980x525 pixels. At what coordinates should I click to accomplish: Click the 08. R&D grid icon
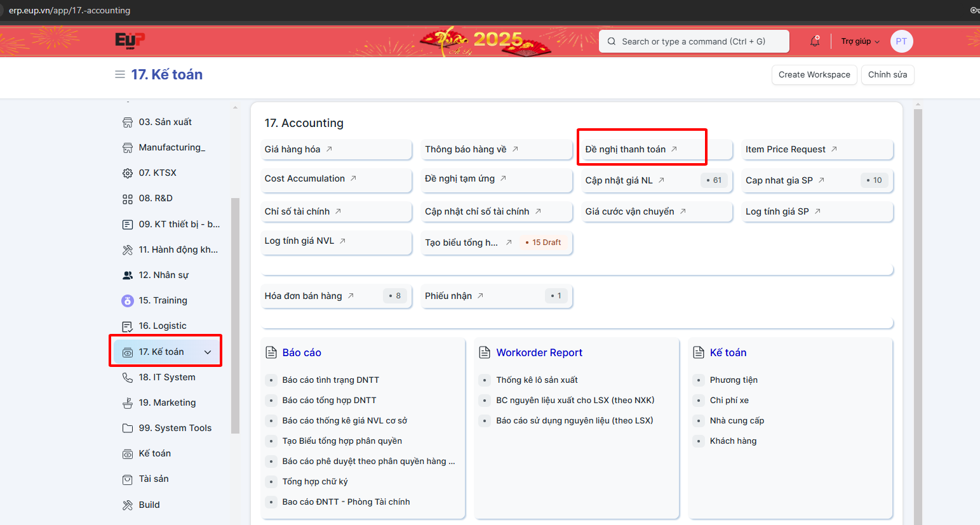click(x=128, y=199)
